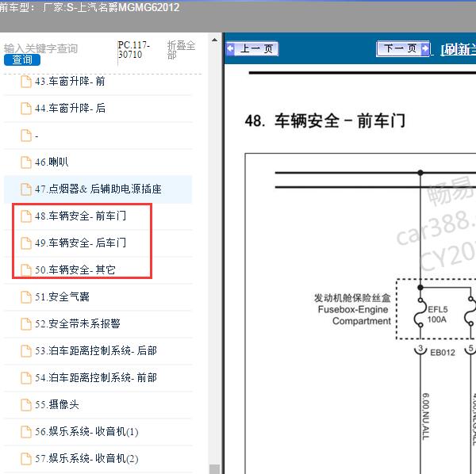Open 49.车辆安全-后车门 entry

coord(80,243)
